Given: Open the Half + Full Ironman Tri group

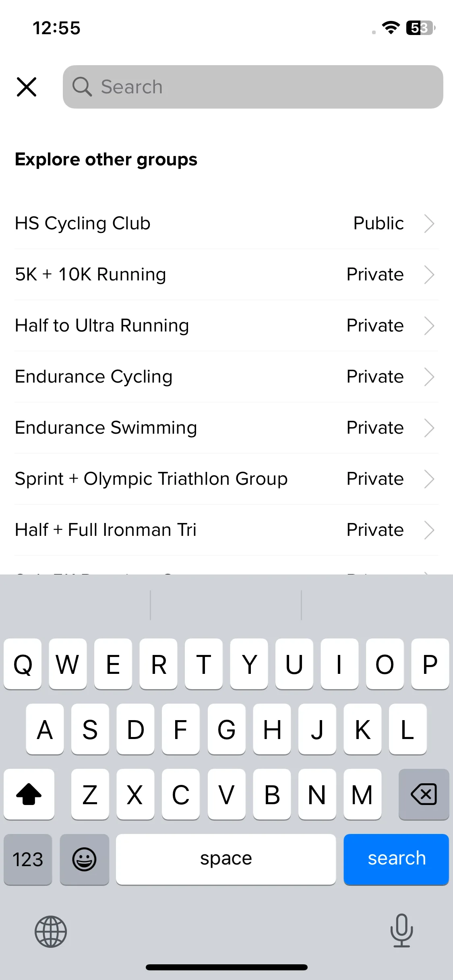Looking at the screenshot, I should tap(226, 530).
